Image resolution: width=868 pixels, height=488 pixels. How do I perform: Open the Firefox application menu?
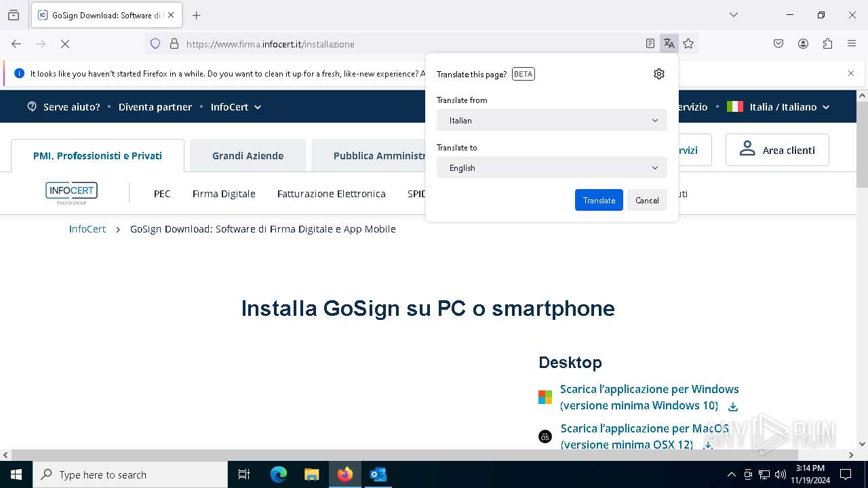852,44
